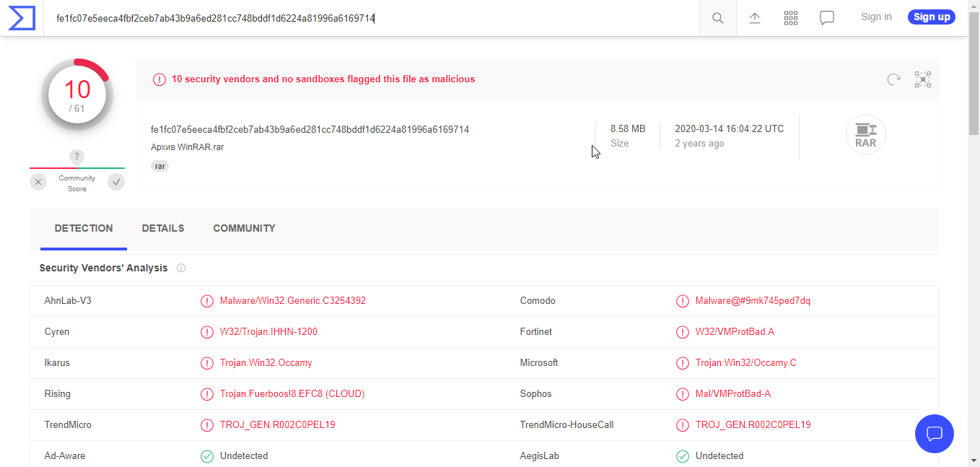Viewport: 980px width, 467px height.
Task: Click the VirusTotal logo icon
Action: pos(22,18)
